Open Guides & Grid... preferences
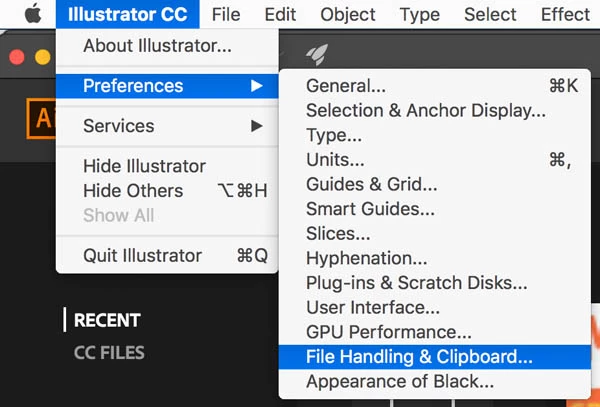The image size is (600, 407). [435, 184]
